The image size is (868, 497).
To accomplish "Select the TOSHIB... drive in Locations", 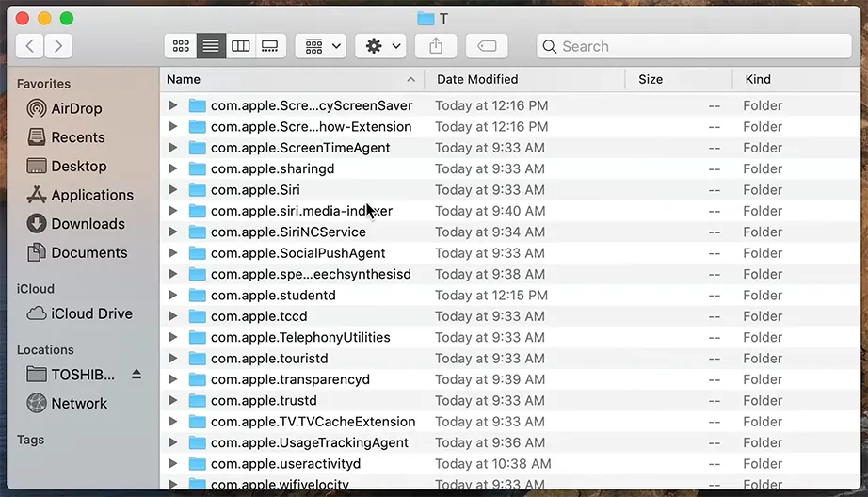I will pos(71,375).
